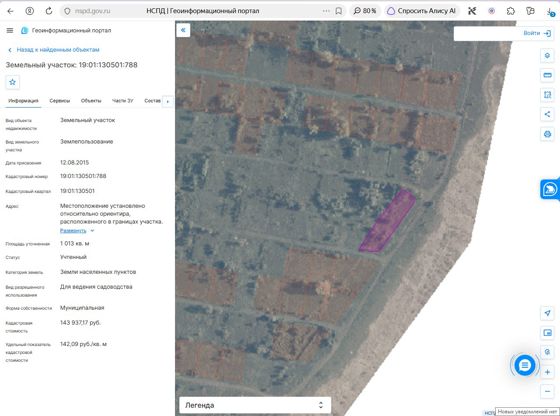The height and width of the screenshot is (416, 560).
Task: Switch to the Объекты tab
Action: coord(91,101)
